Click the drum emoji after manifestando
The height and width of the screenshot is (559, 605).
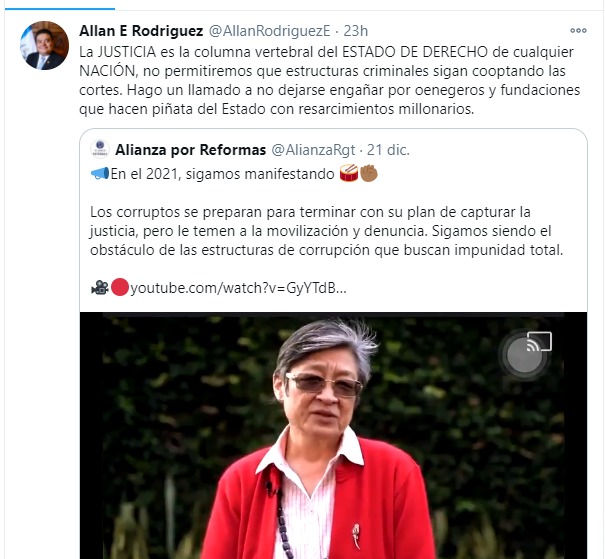(349, 174)
